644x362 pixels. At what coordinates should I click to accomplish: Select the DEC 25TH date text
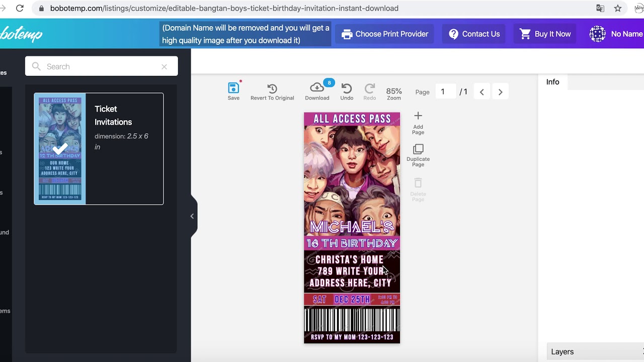point(352,300)
